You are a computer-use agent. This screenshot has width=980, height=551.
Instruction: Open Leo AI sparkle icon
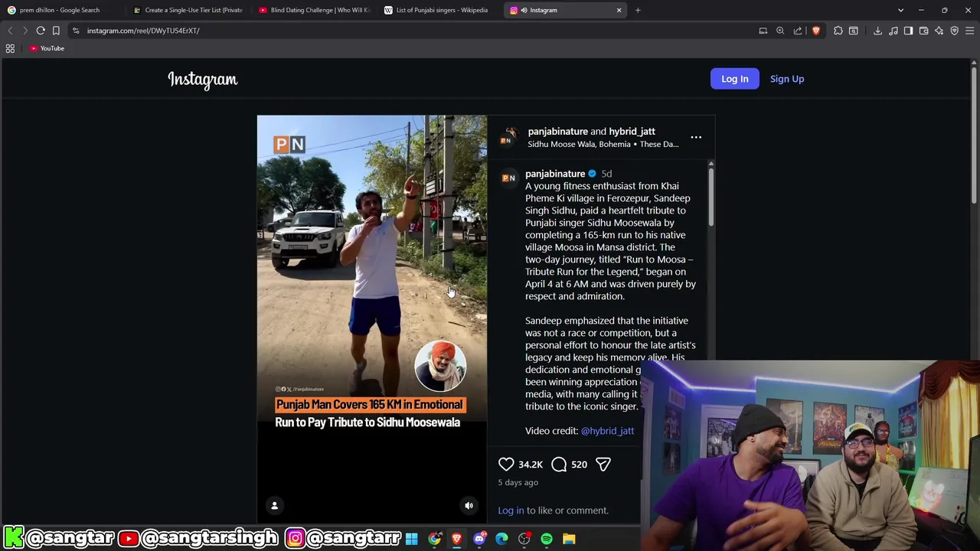(939, 31)
